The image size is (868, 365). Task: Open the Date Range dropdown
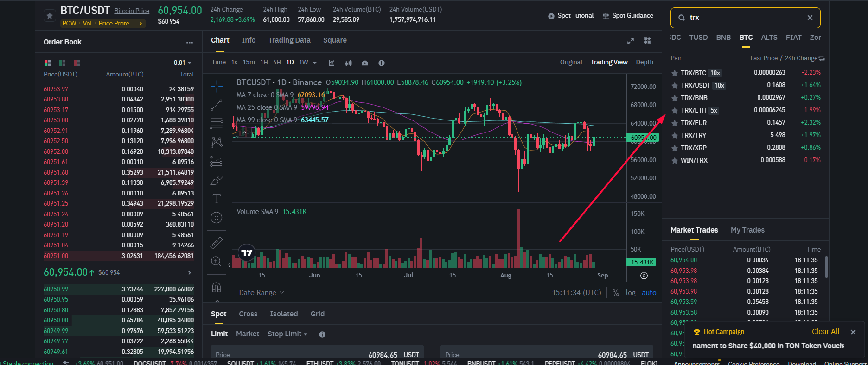pos(262,293)
